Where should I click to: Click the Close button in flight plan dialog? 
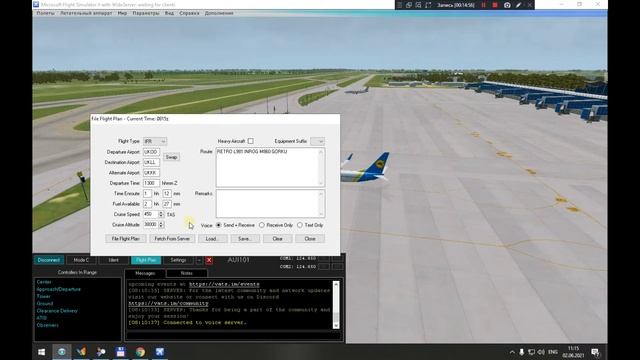tap(310, 239)
